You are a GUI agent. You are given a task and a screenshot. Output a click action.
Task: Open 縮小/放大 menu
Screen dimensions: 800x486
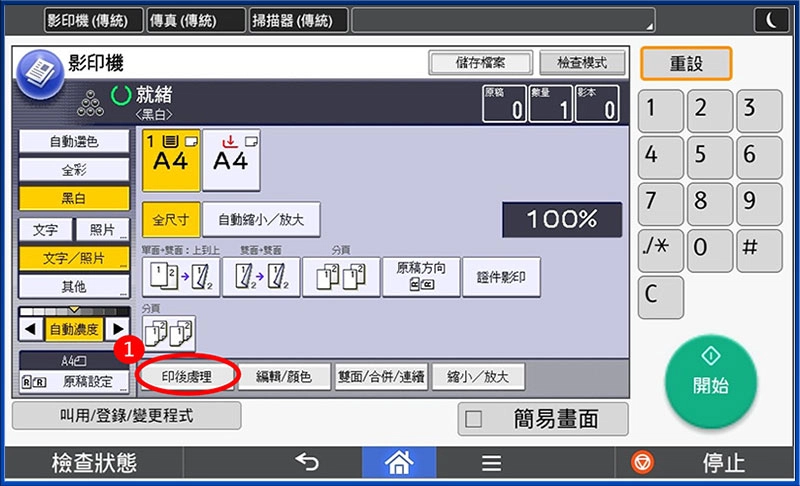[478, 377]
